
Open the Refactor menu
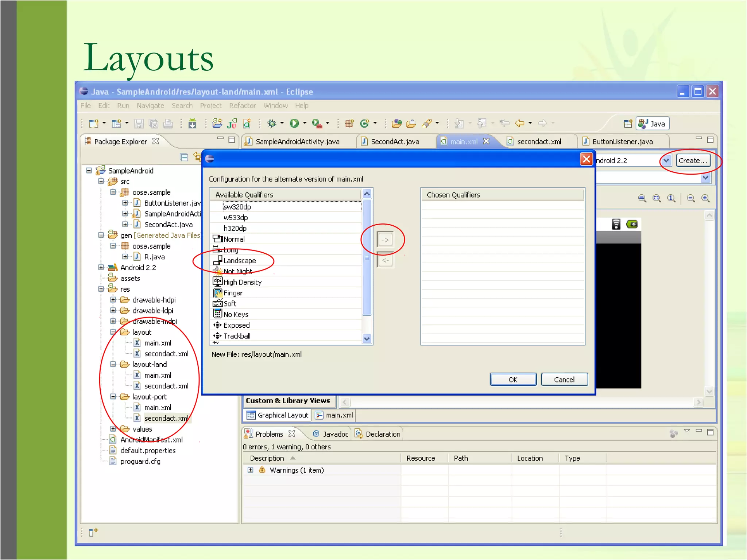tap(242, 106)
